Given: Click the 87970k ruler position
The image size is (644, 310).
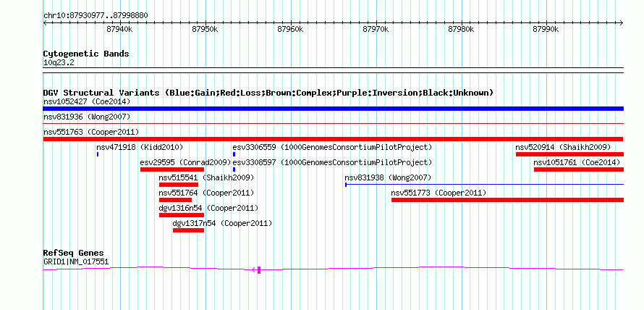Looking at the screenshot, I should click(x=376, y=29).
